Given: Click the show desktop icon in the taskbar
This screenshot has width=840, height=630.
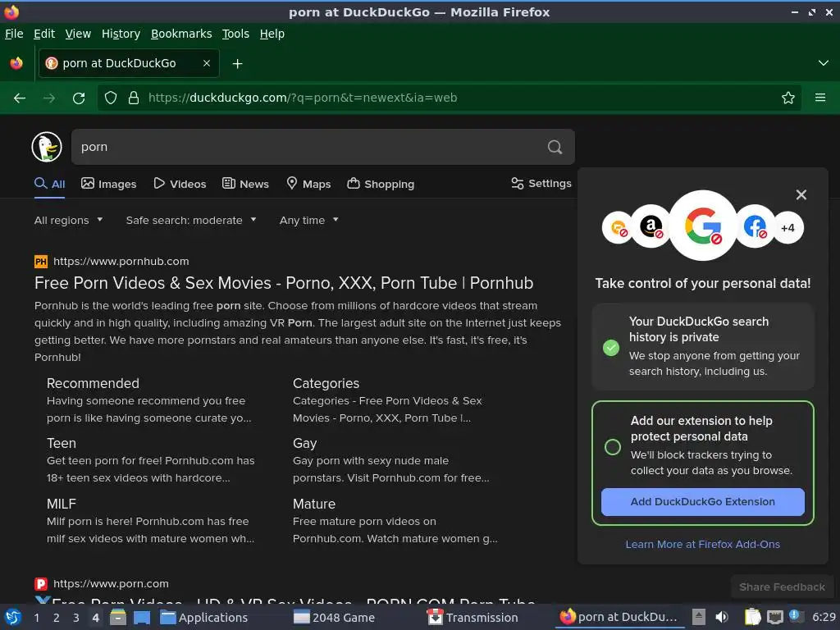Looking at the screenshot, I should 142,618.
